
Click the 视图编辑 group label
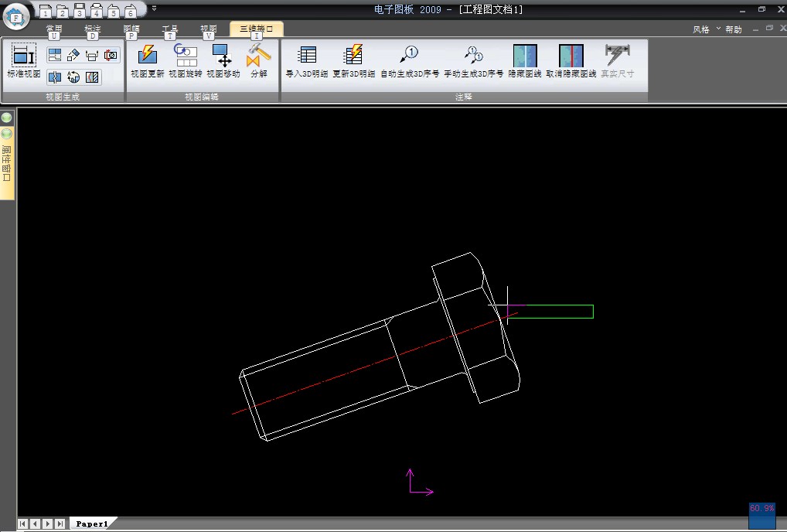click(202, 97)
